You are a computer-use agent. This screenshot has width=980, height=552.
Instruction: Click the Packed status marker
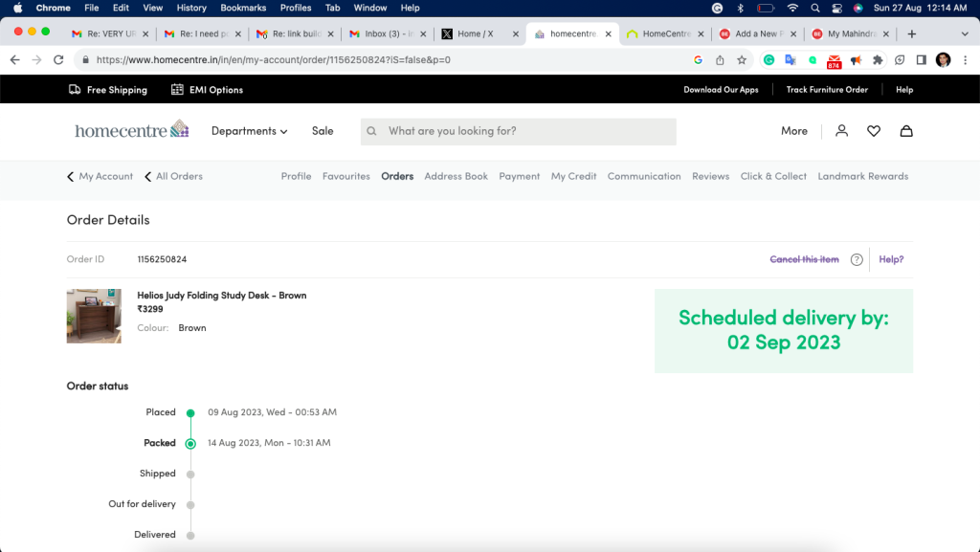pos(190,443)
